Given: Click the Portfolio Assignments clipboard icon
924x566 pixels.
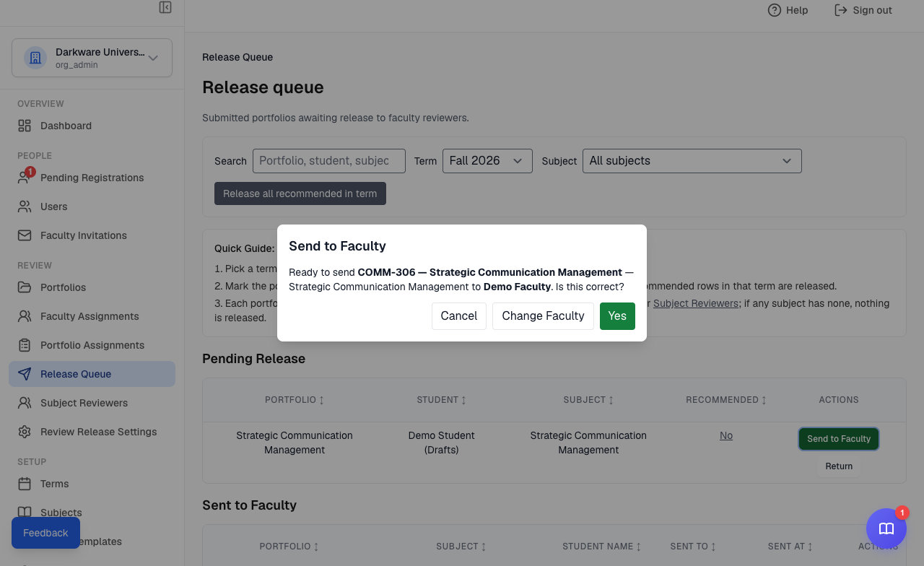Looking at the screenshot, I should coord(25,345).
